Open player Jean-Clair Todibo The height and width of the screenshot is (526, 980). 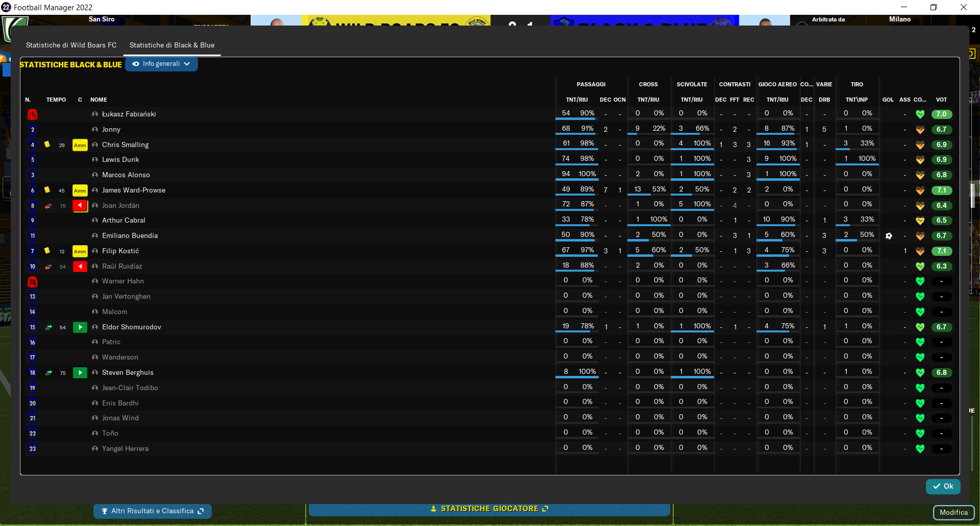130,388
